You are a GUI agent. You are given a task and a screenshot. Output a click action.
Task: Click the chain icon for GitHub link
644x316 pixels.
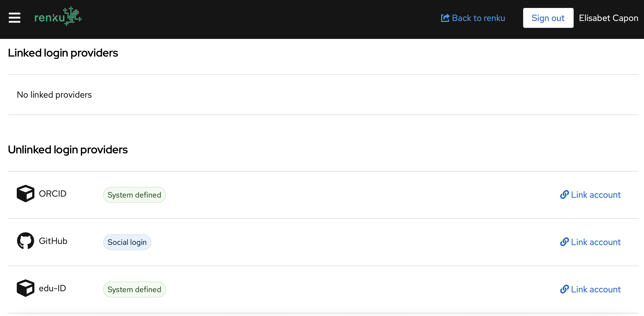(565, 242)
